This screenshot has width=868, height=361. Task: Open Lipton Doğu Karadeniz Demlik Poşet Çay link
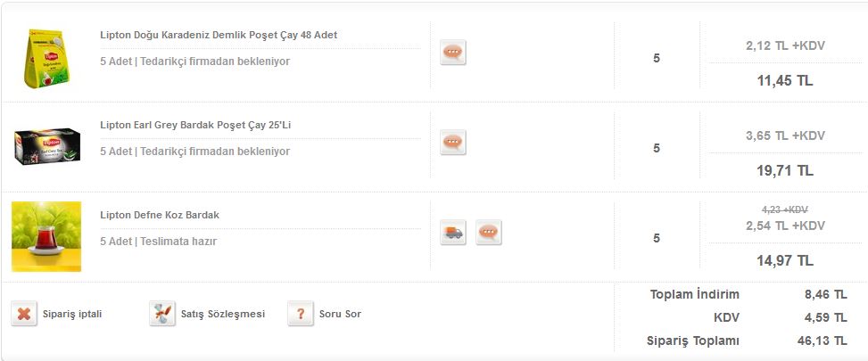tap(219, 35)
